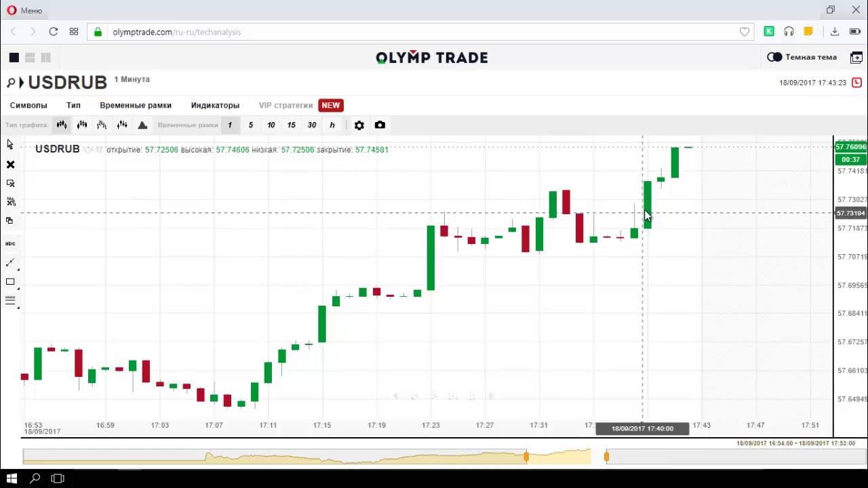Open VIP стратегии menu item
Image resolution: width=868 pixels, height=488 pixels.
coord(285,105)
